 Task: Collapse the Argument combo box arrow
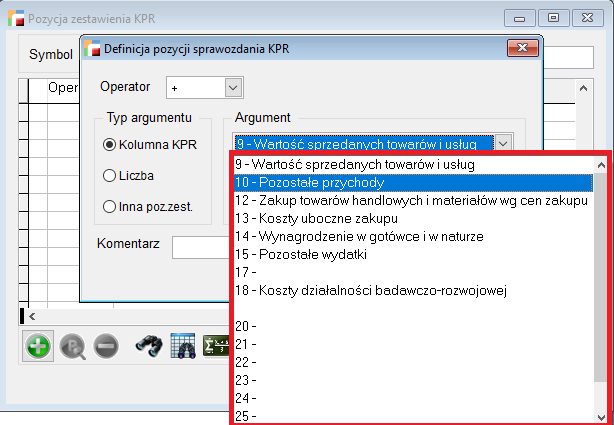tap(504, 143)
